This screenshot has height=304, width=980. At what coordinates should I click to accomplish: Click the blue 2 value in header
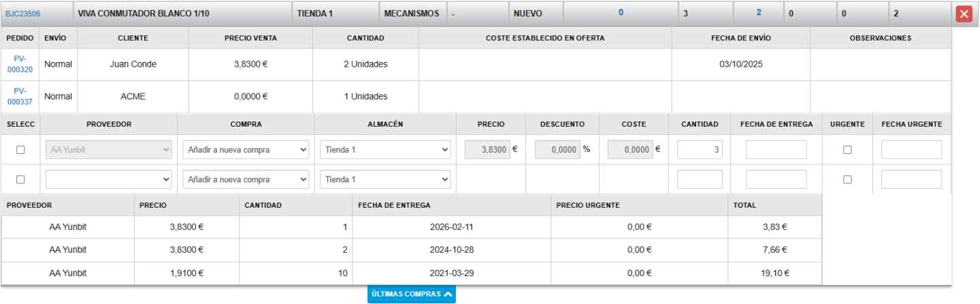758,12
